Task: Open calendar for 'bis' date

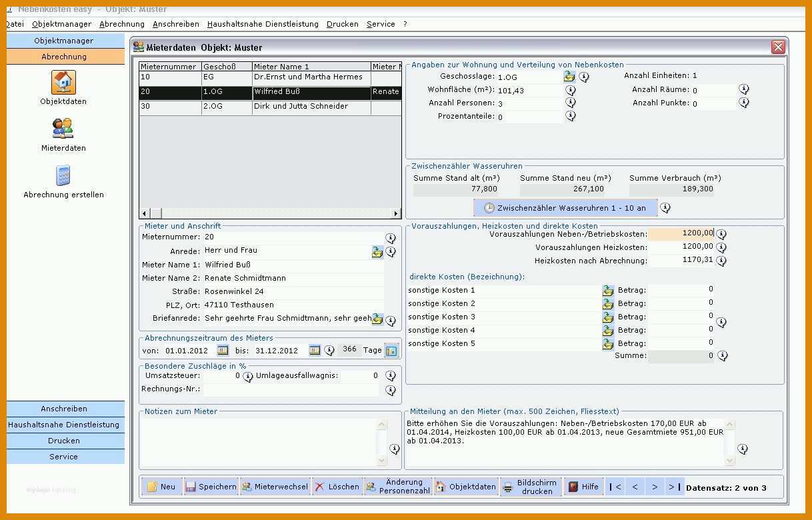Action: click(x=315, y=350)
